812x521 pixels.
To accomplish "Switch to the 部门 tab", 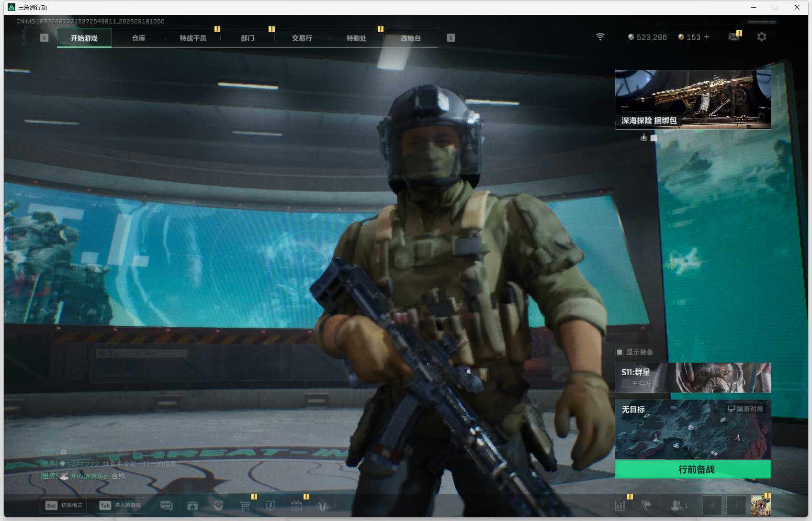I will pos(248,38).
